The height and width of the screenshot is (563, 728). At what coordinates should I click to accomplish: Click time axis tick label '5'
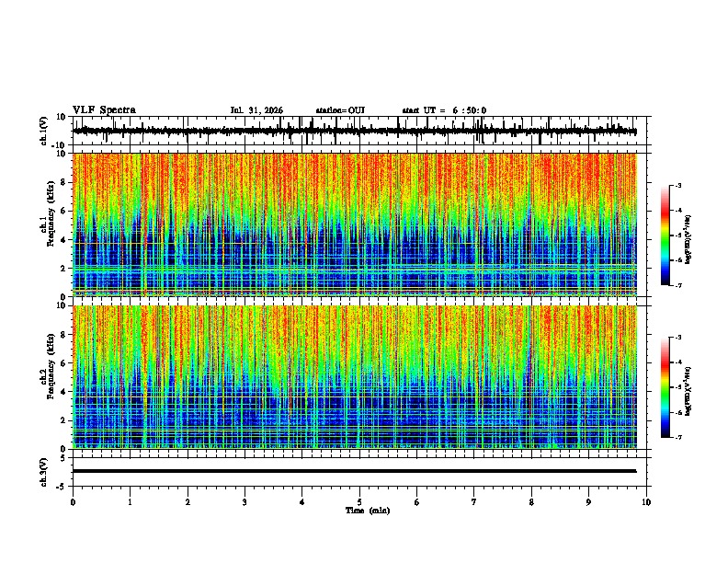(x=359, y=502)
